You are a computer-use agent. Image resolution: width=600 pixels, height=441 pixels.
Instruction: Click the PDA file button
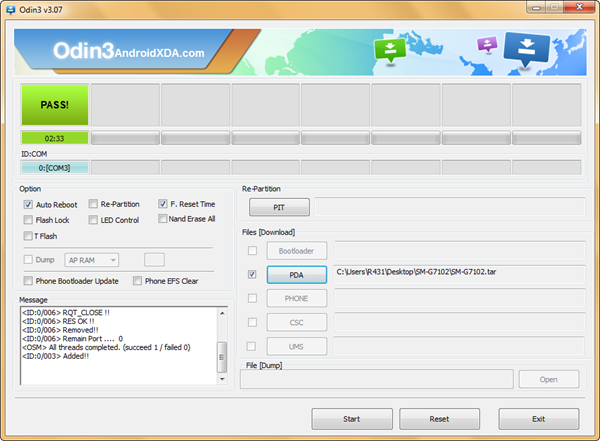point(297,275)
